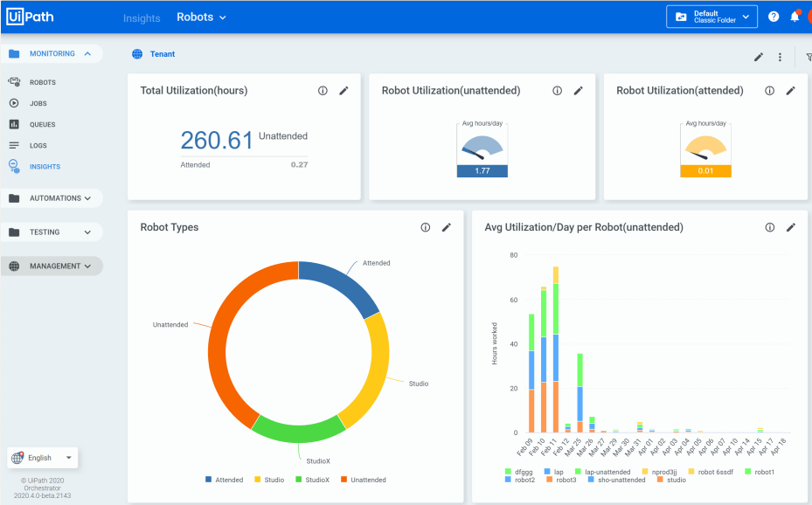Edit the Robot Types widget
This screenshot has height=505, width=812.
point(447,227)
